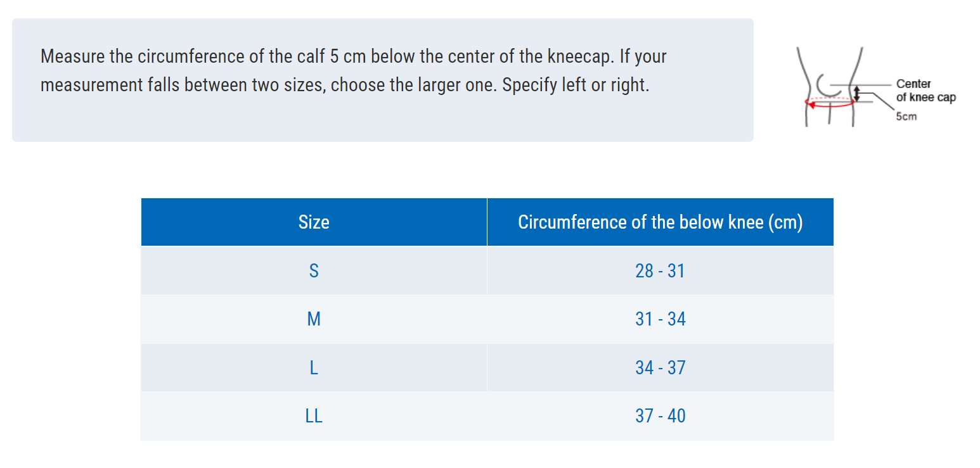
Task: Click the measuring instructions text box
Action: tap(383, 80)
